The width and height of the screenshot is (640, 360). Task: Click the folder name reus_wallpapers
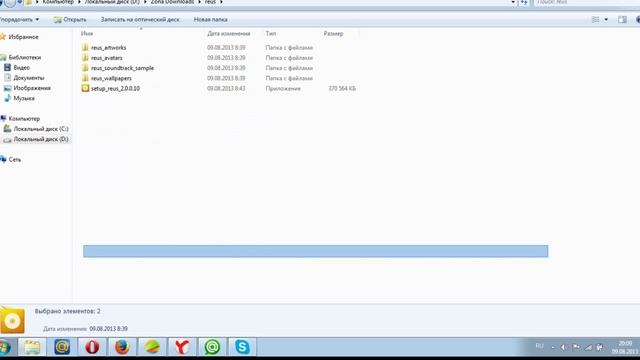click(111, 78)
